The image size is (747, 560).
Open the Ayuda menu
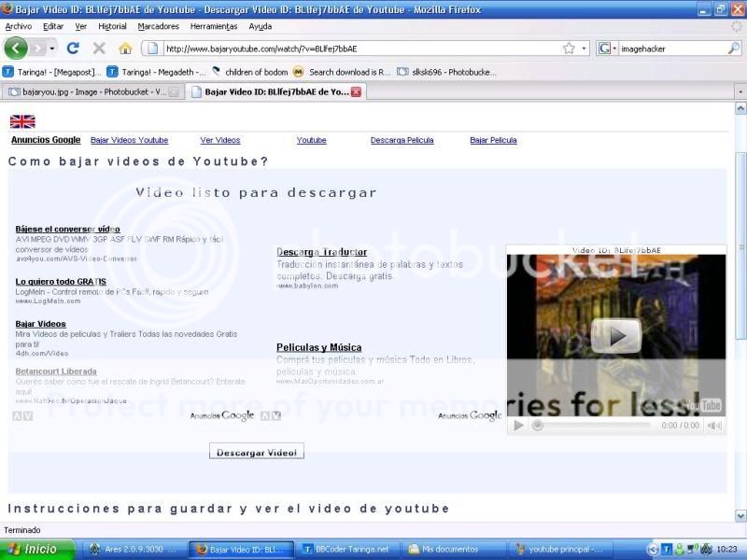point(261,27)
